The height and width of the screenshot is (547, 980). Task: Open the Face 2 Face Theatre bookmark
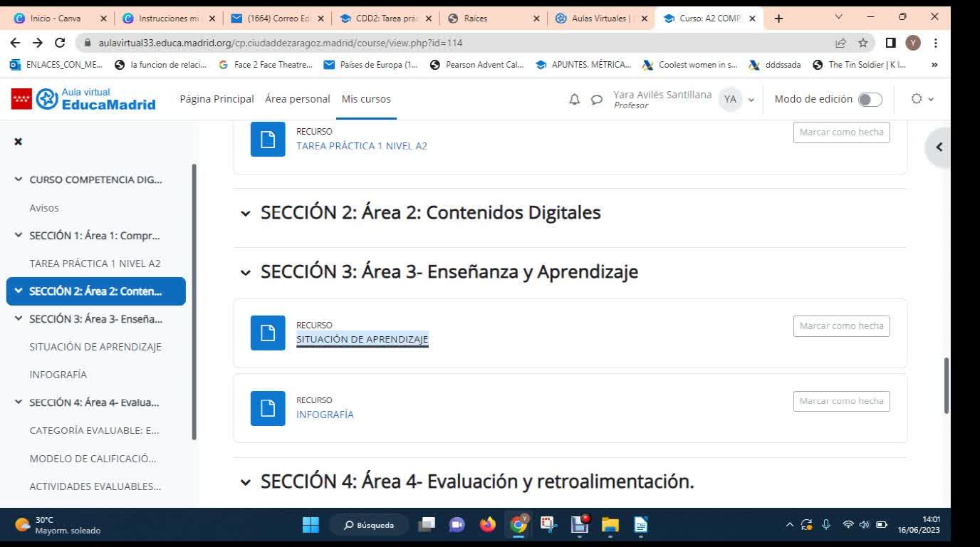[x=266, y=65]
